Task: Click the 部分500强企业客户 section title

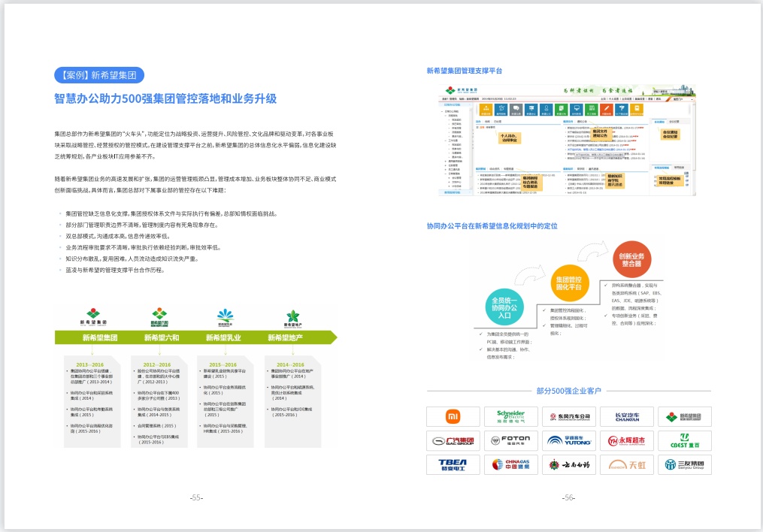Action: pos(569,391)
